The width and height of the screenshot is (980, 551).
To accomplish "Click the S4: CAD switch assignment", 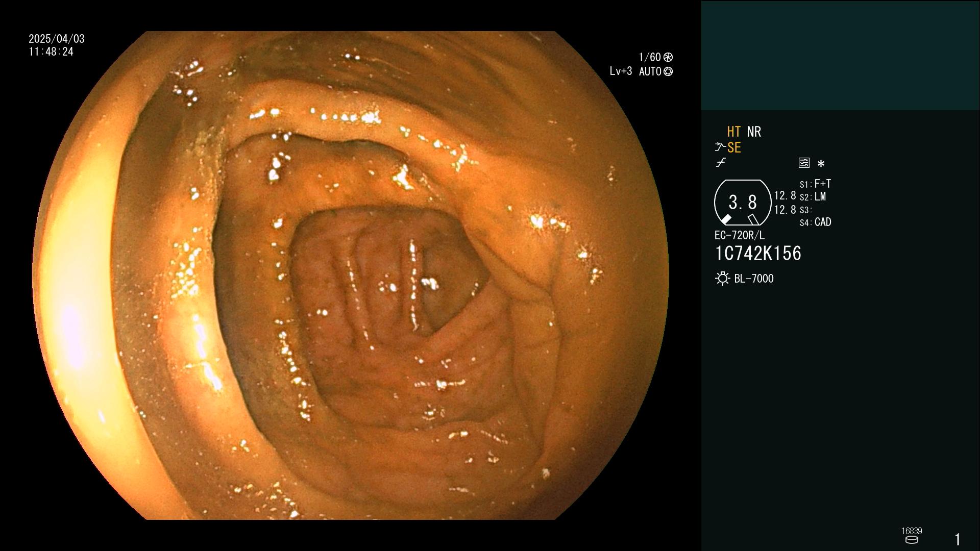I will [x=815, y=222].
